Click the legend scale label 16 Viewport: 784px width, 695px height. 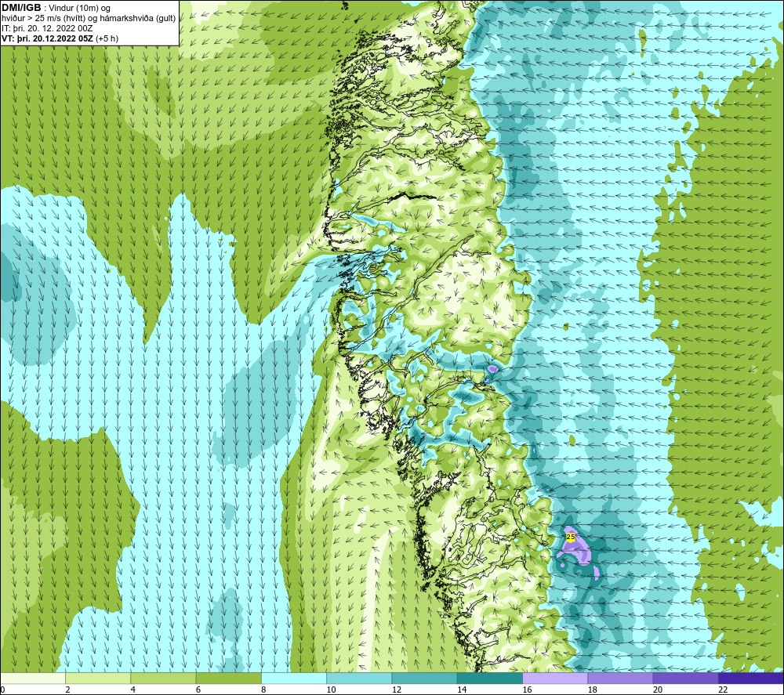point(527,690)
